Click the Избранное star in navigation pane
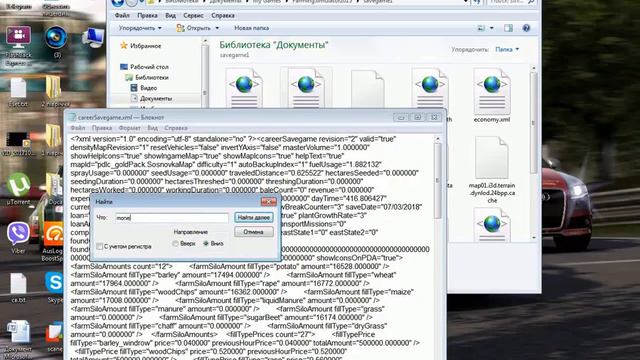The image size is (640, 360). click(124, 46)
